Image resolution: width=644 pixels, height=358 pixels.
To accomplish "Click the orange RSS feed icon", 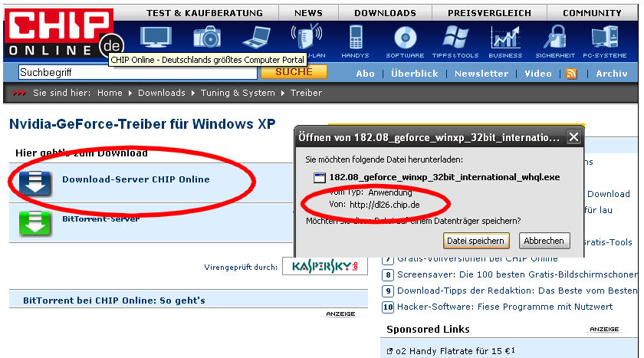I will pos(571,74).
